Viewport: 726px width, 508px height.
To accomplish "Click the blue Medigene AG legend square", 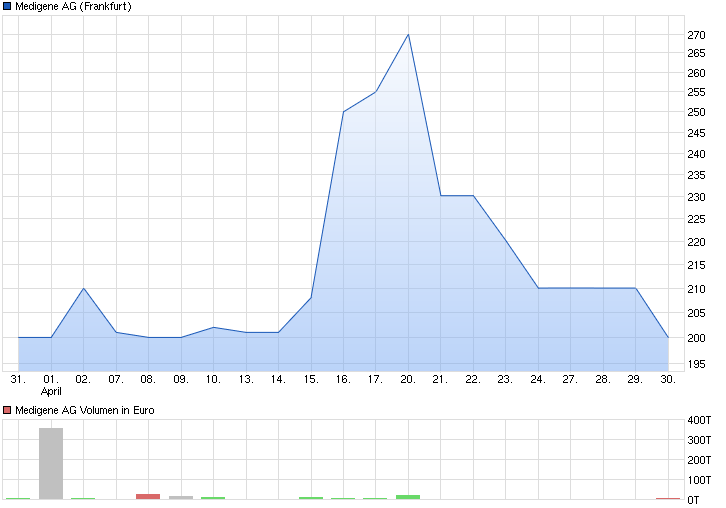I will (x=7, y=6).
